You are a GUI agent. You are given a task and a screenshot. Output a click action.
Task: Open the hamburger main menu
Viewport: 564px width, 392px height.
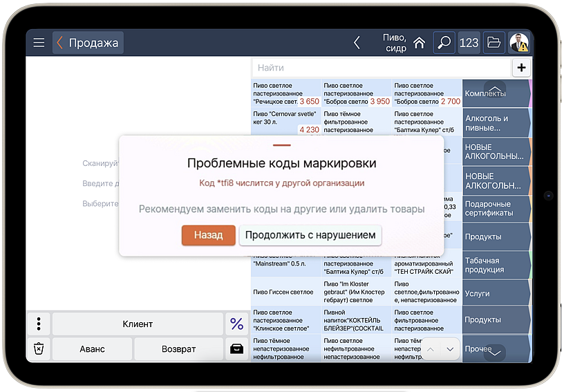pos(39,43)
